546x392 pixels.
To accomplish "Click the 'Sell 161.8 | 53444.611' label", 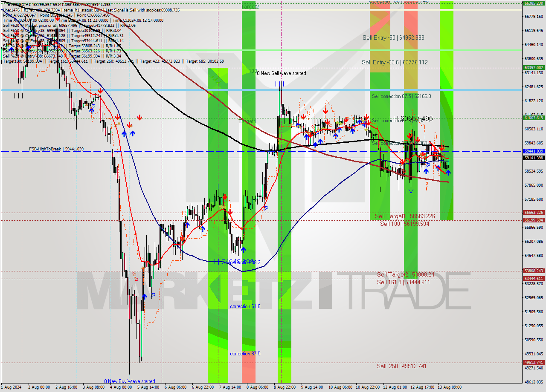I will (x=404, y=282).
